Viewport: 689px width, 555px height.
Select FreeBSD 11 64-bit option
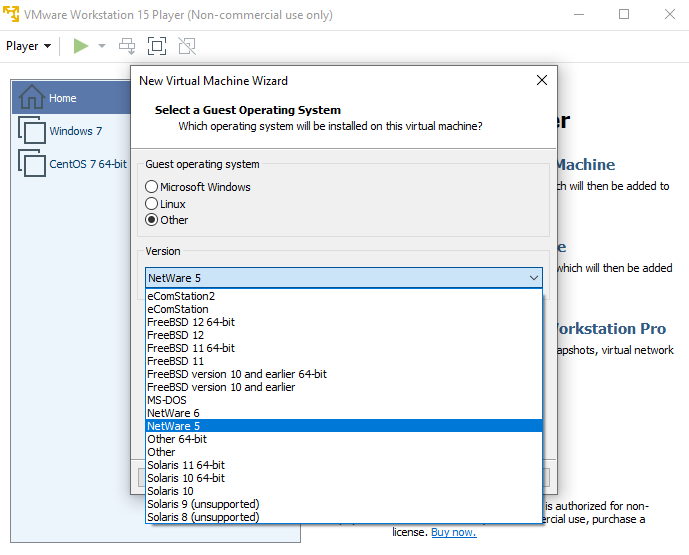[344, 348]
